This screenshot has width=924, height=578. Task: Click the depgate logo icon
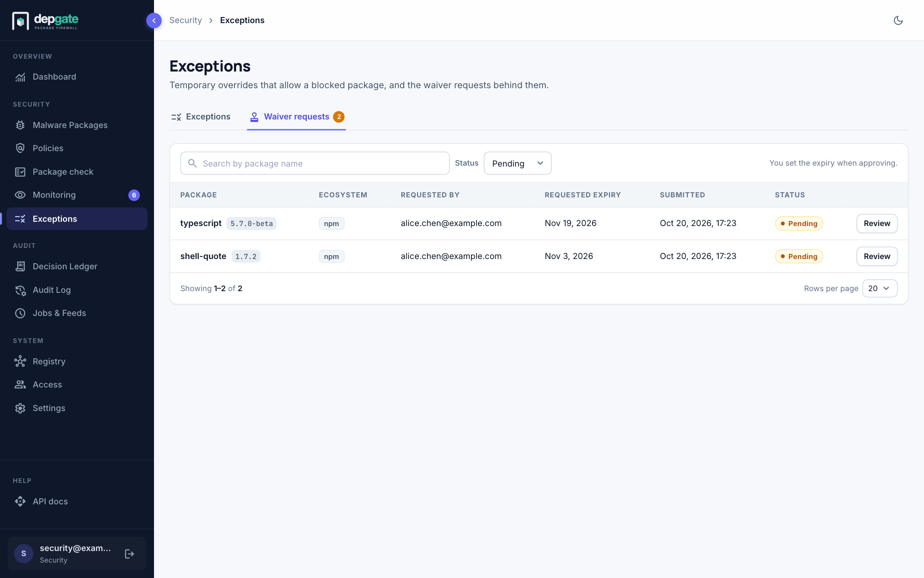pos(21,21)
